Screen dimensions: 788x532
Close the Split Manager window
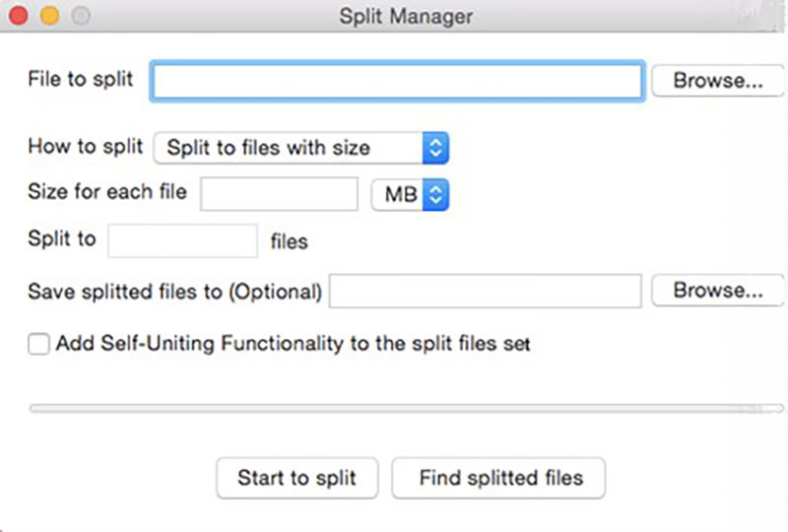point(19,16)
